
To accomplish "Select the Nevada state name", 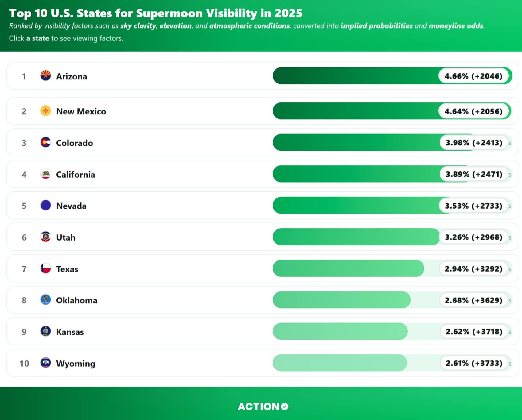I will click(71, 206).
